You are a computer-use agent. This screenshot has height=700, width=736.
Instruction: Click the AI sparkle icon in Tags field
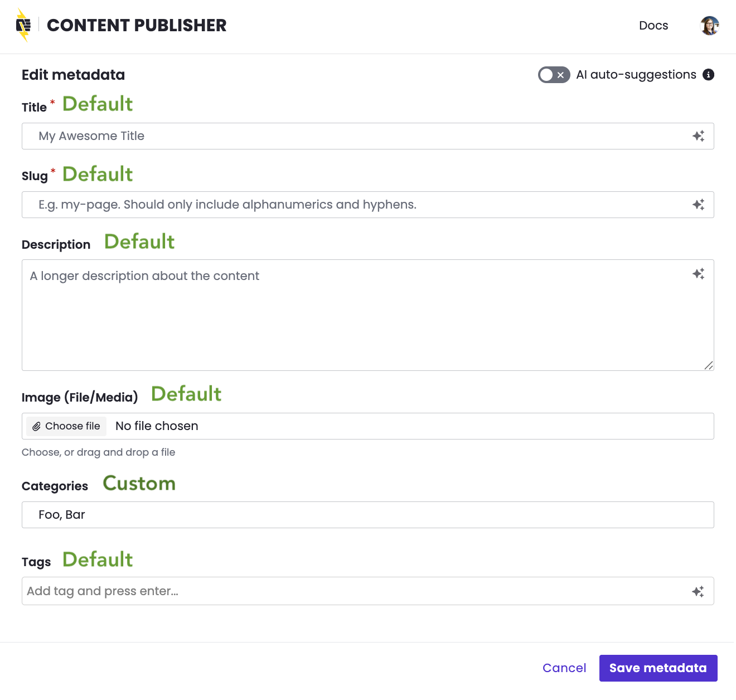(x=698, y=591)
